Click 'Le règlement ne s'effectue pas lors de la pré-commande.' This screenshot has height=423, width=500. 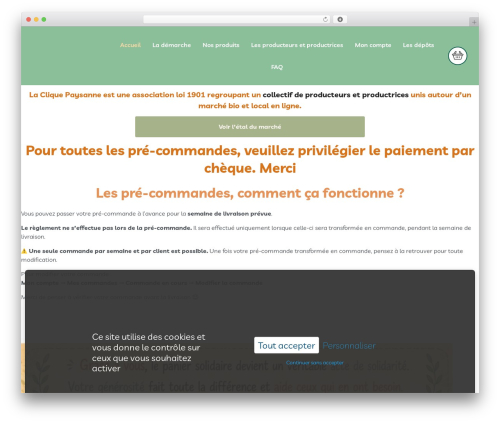click(106, 228)
